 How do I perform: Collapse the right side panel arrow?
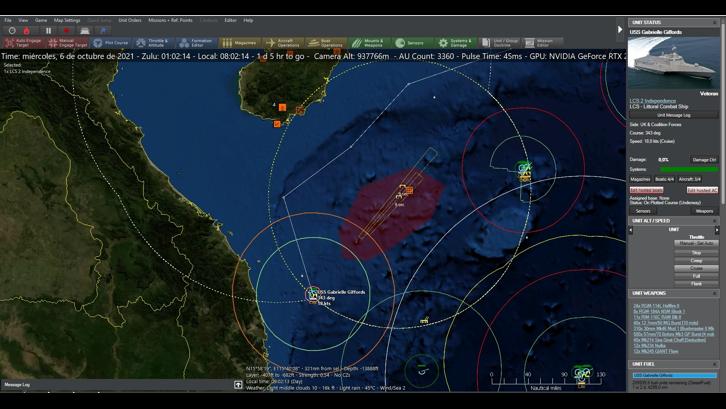pyautogui.click(x=620, y=29)
